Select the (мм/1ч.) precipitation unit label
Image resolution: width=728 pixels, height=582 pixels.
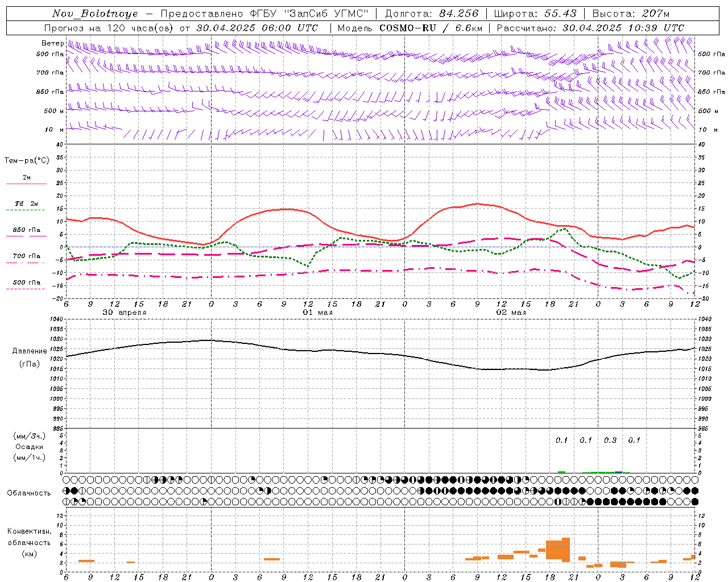coord(29,458)
